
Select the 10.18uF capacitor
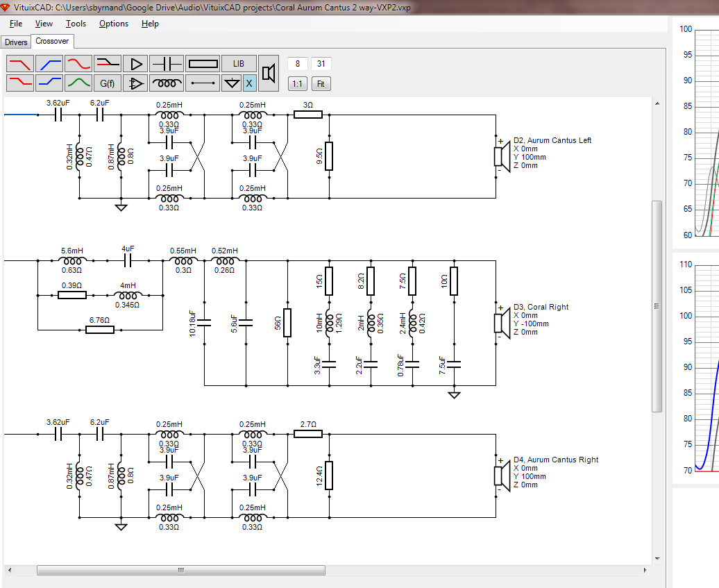pos(204,323)
